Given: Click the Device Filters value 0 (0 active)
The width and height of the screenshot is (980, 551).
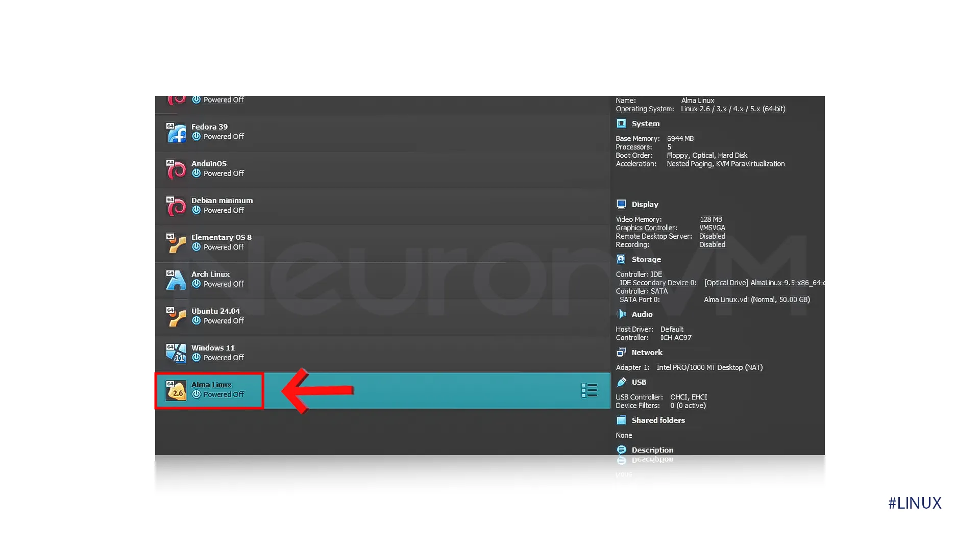Looking at the screenshot, I should tap(688, 406).
